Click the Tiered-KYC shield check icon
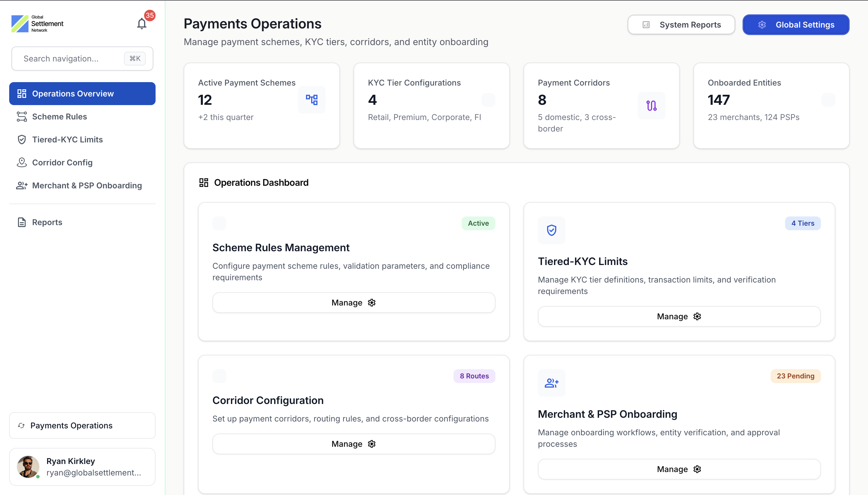This screenshot has width=868, height=495. [x=551, y=230]
